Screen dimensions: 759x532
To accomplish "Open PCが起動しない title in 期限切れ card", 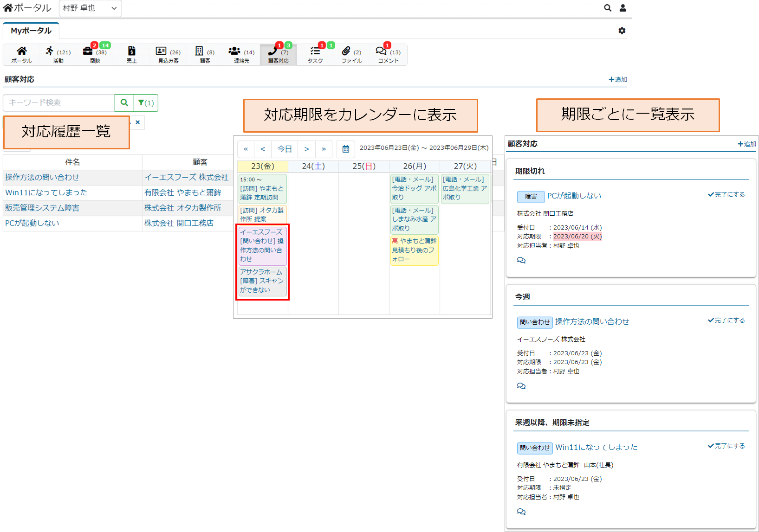I will (x=574, y=196).
